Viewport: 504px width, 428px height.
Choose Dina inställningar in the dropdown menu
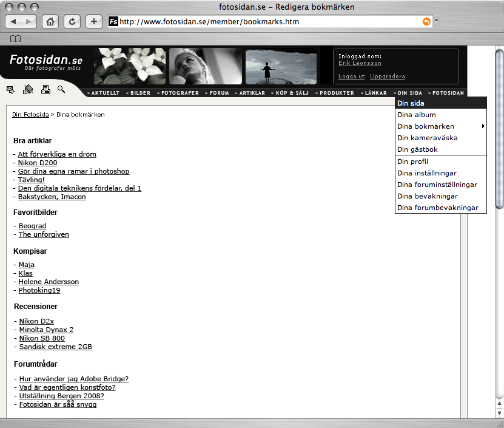click(426, 173)
